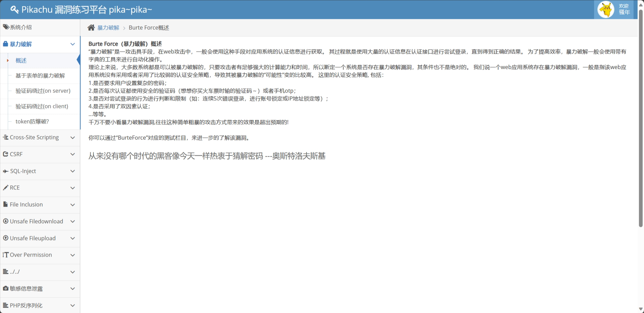Click the File Inclusion document icon
The height and width of the screenshot is (313, 644).
click(5, 204)
